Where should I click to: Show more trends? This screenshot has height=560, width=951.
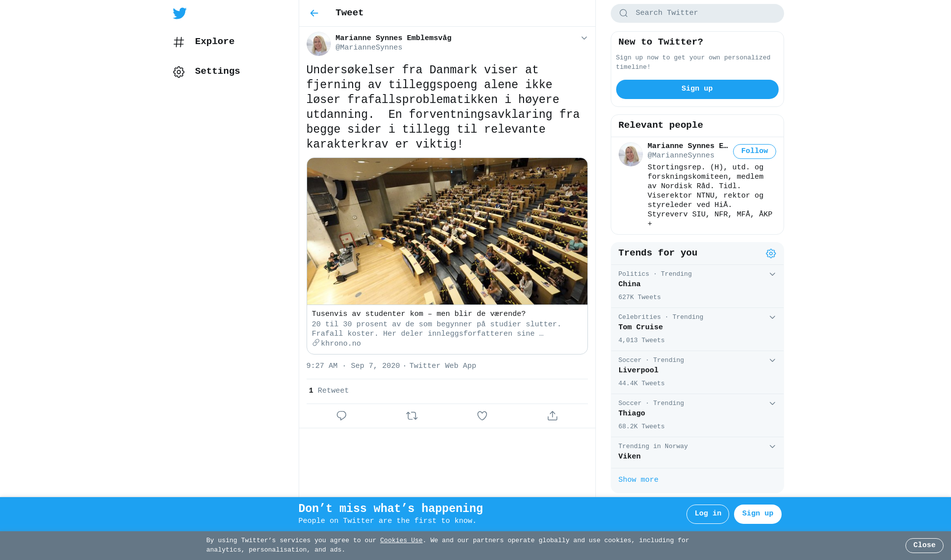[x=638, y=480]
